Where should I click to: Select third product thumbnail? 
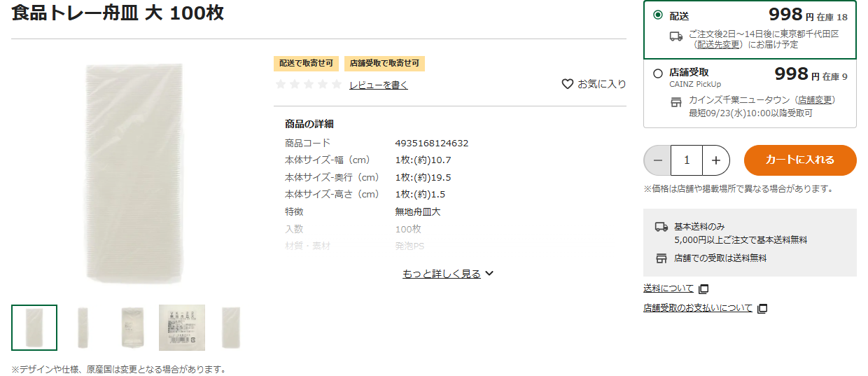click(132, 328)
